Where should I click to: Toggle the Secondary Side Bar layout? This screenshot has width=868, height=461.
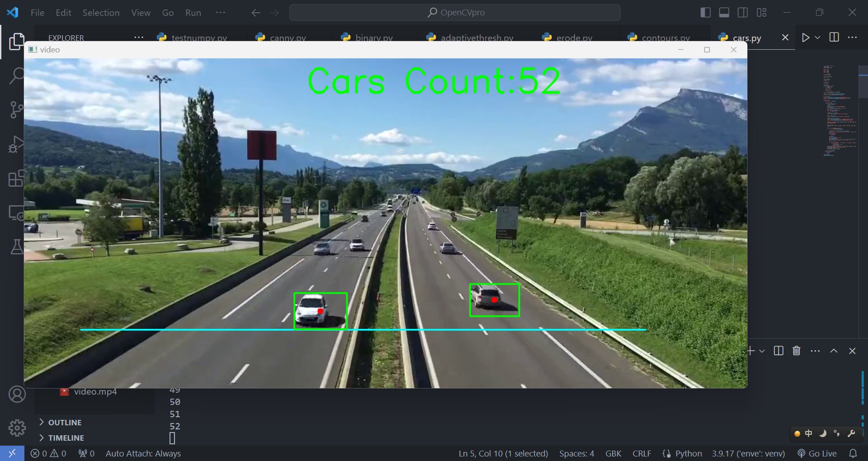point(742,13)
